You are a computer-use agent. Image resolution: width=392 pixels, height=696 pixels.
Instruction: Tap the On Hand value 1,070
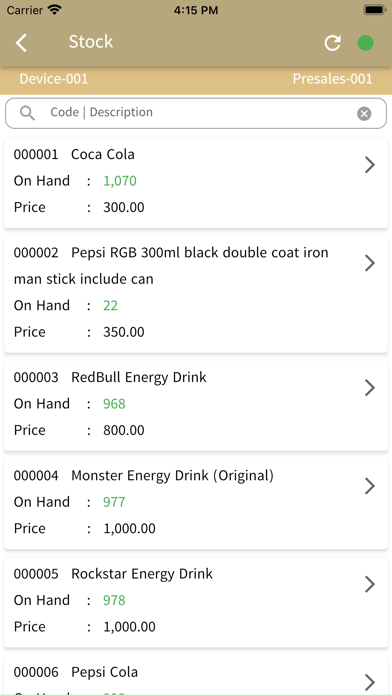click(x=120, y=181)
